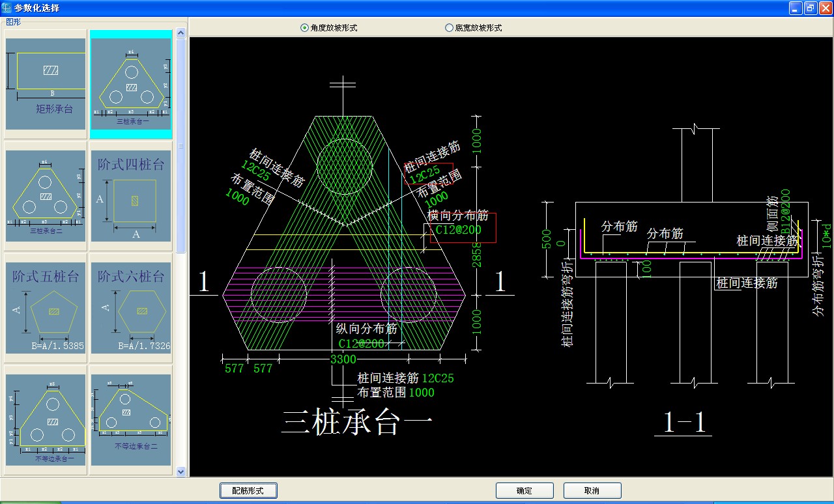Choose the 三桩承台二 shape thumbnail
Screen dimensions: 834x504
pyautogui.click(x=46, y=196)
